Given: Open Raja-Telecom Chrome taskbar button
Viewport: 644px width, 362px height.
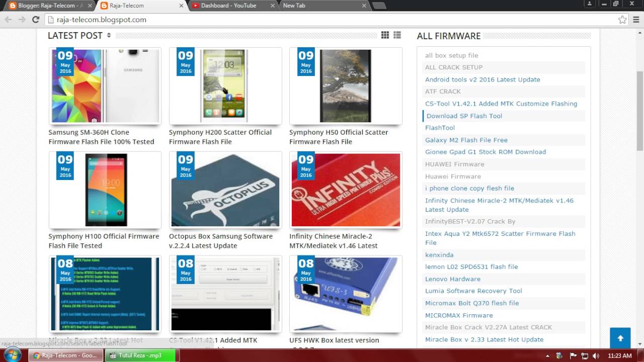Looking at the screenshot, I should pos(65,355).
